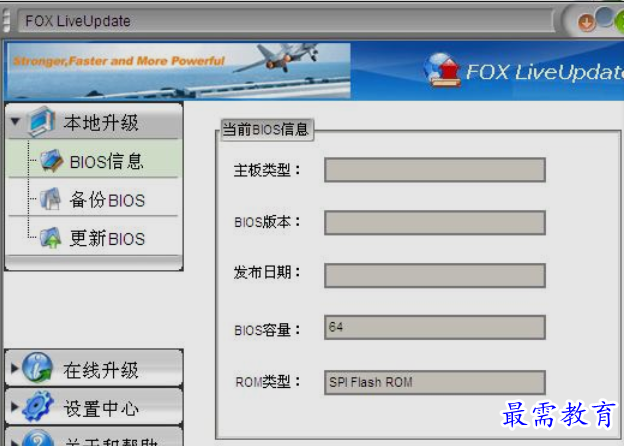Click the green round title bar button
Viewport: 624px width, 446px height.
(x=619, y=21)
